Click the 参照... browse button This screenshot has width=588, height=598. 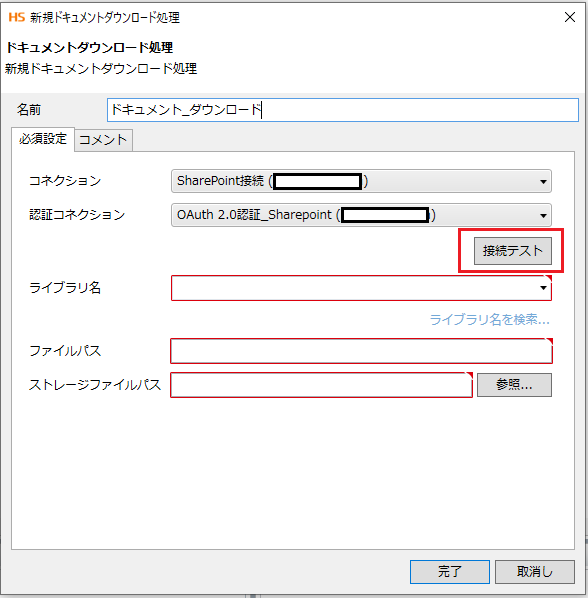pyautogui.click(x=514, y=385)
